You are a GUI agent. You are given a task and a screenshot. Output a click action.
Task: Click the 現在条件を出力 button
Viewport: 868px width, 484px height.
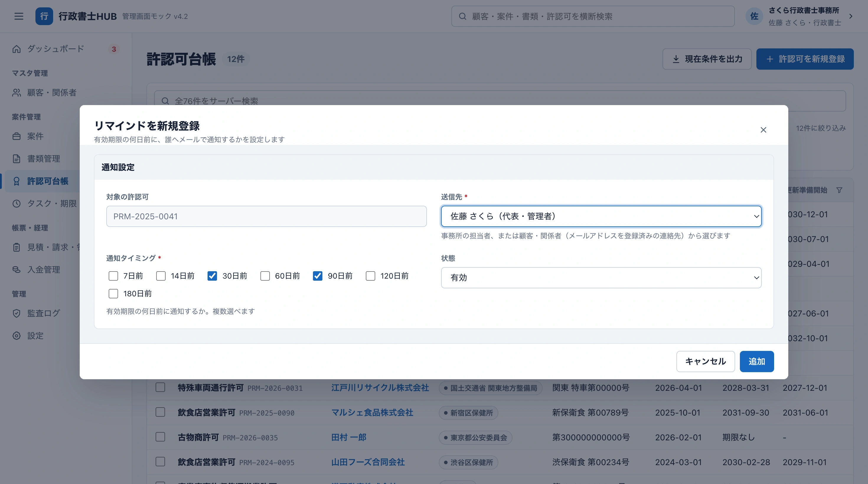coord(707,59)
